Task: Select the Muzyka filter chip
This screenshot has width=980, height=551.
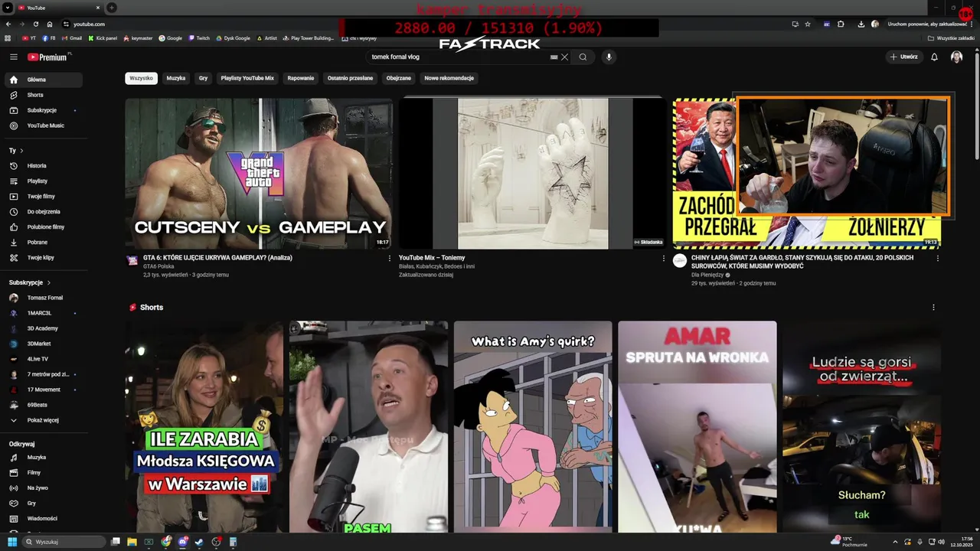Action: 176,78
